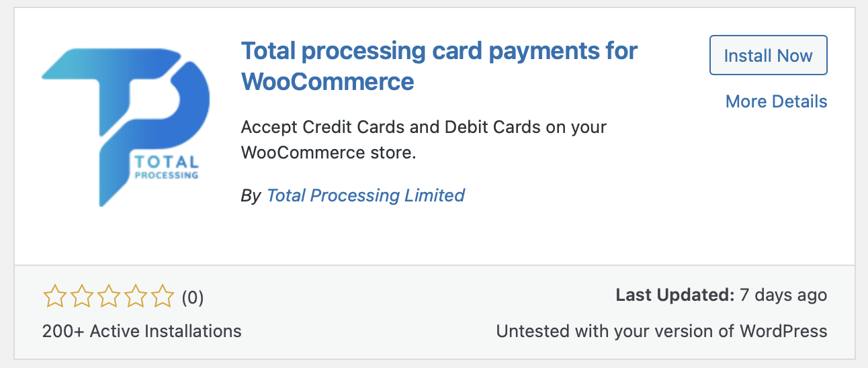Click the Install Now button

(x=769, y=56)
